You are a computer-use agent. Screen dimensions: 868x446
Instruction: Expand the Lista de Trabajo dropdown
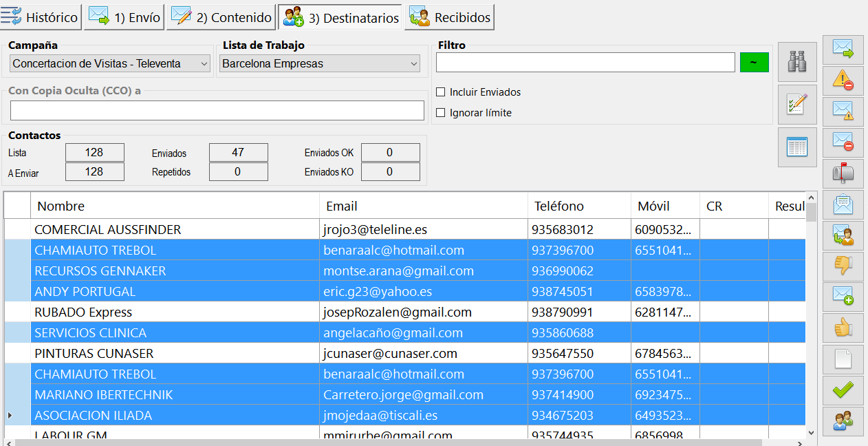[320, 64]
